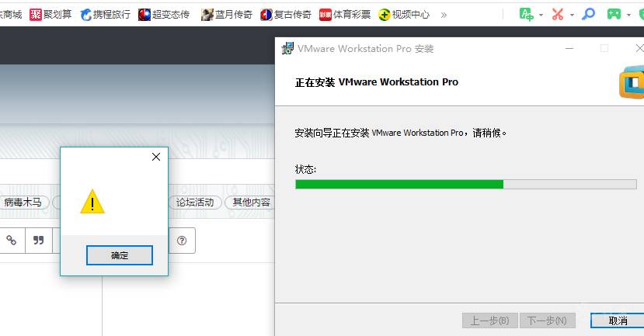This screenshot has width=644, height=336.
Task: Click the question mark help icon
Action: pos(182,241)
